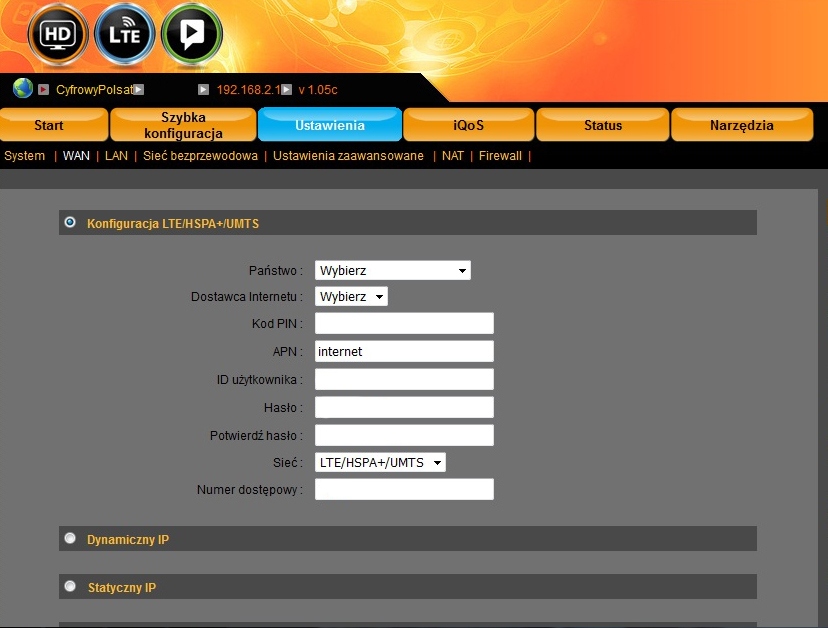The height and width of the screenshot is (628, 828).
Task: Click the Kod PIN input field
Action: point(404,323)
